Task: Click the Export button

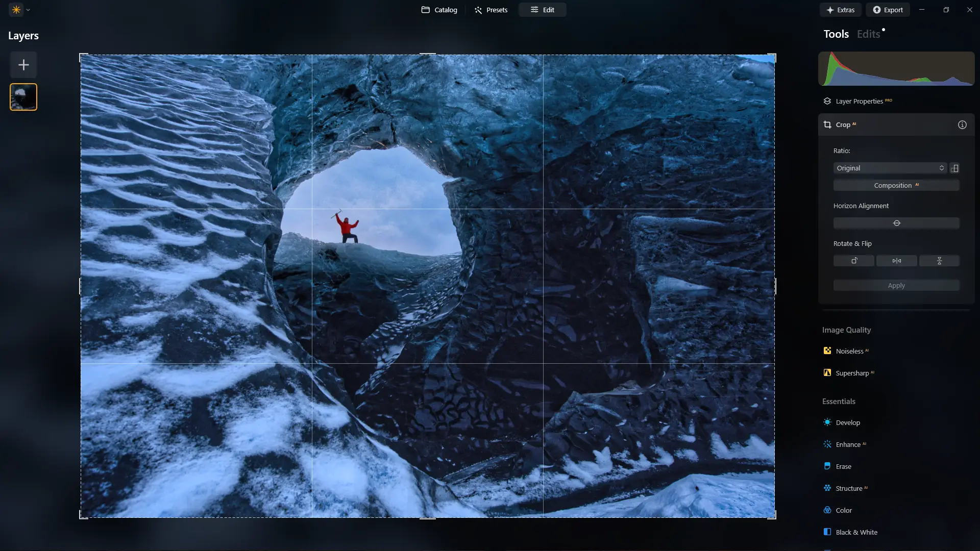Action: coord(888,10)
